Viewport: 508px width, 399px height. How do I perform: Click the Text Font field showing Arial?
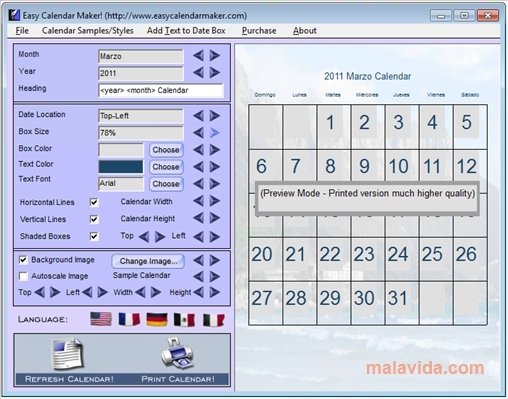pos(121,184)
